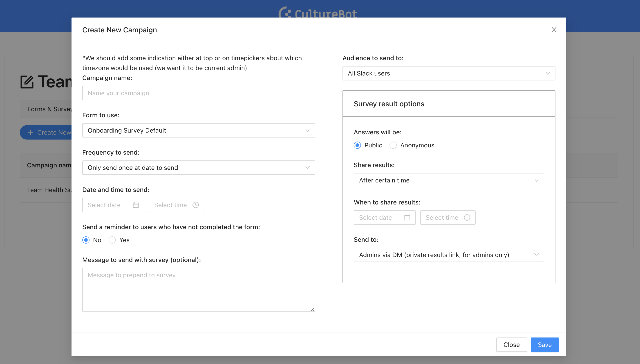Viewport: 640px width, 364px height.
Task: Click the Close button in dialog footer
Action: tap(511, 345)
